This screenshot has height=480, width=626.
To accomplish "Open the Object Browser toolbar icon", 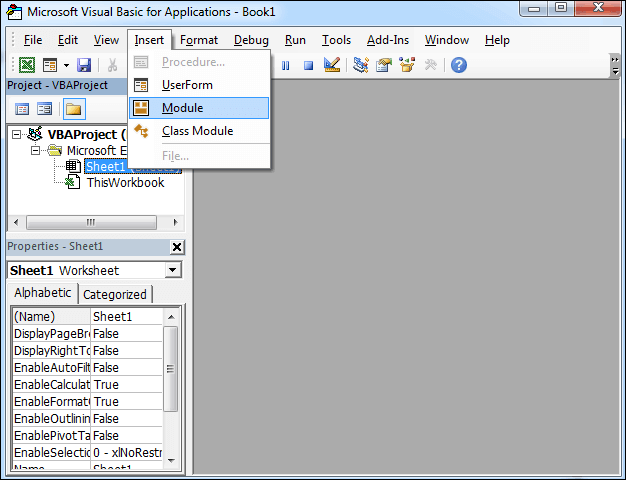I will (407, 65).
